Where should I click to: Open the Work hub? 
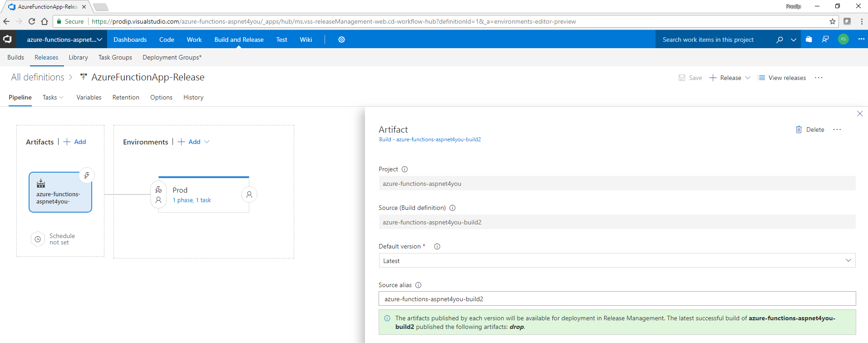[194, 40]
